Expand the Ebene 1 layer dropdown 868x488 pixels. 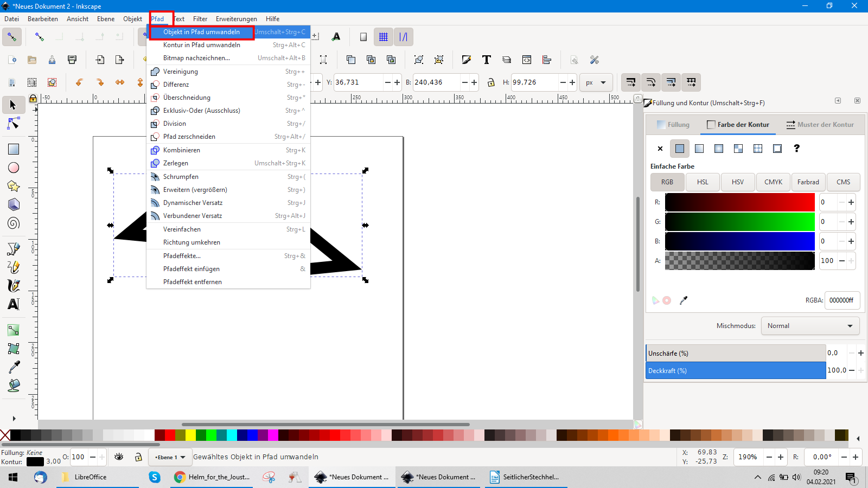click(170, 457)
